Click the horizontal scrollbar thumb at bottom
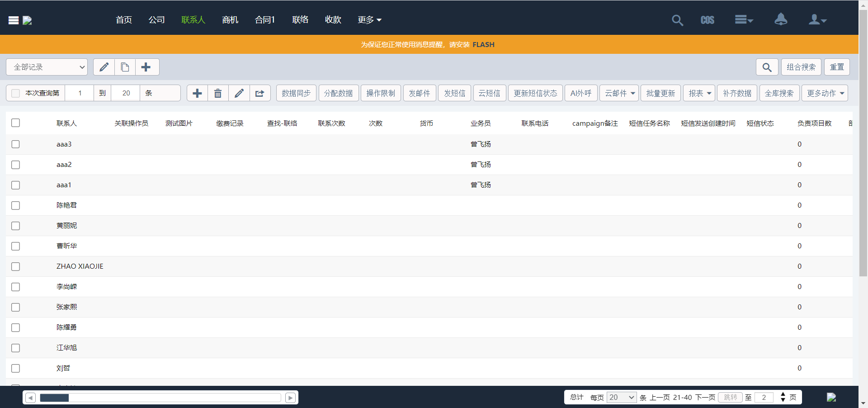The image size is (868, 408). pos(54,398)
